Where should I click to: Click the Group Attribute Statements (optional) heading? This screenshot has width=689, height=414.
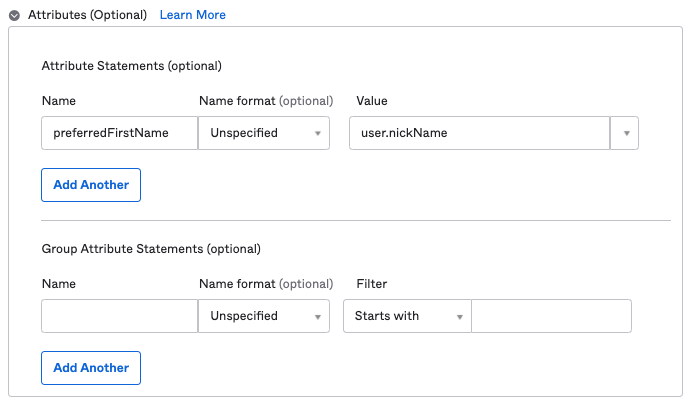150,249
